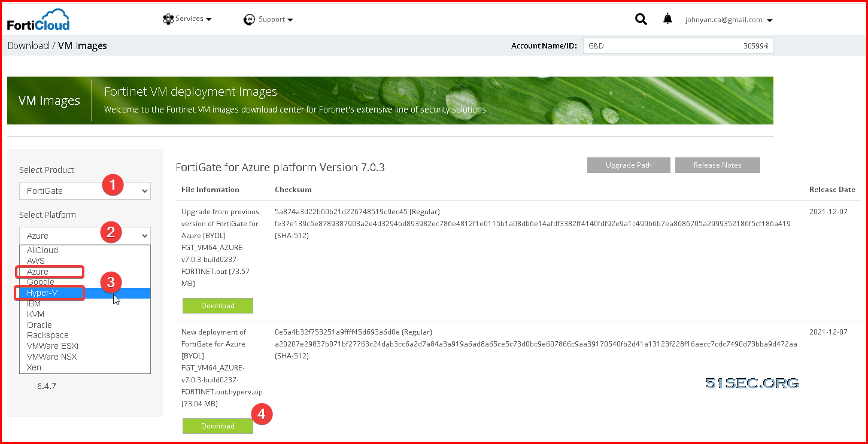The height and width of the screenshot is (444, 868).
Task: Download the new deployment hyperv.zip file
Action: point(218,426)
